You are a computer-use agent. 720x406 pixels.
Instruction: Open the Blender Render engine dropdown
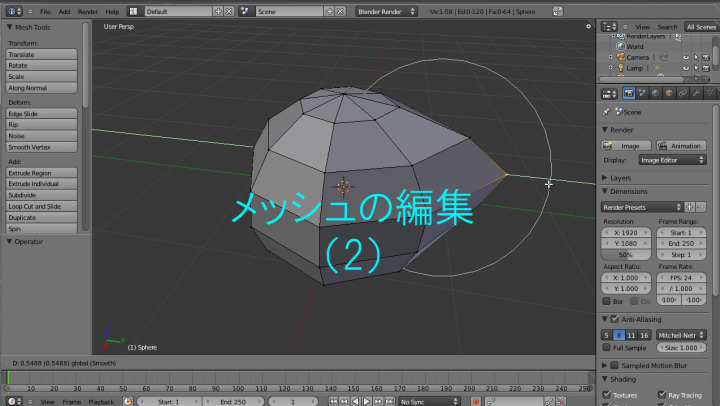pyautogui.click(x=387, y=11)
